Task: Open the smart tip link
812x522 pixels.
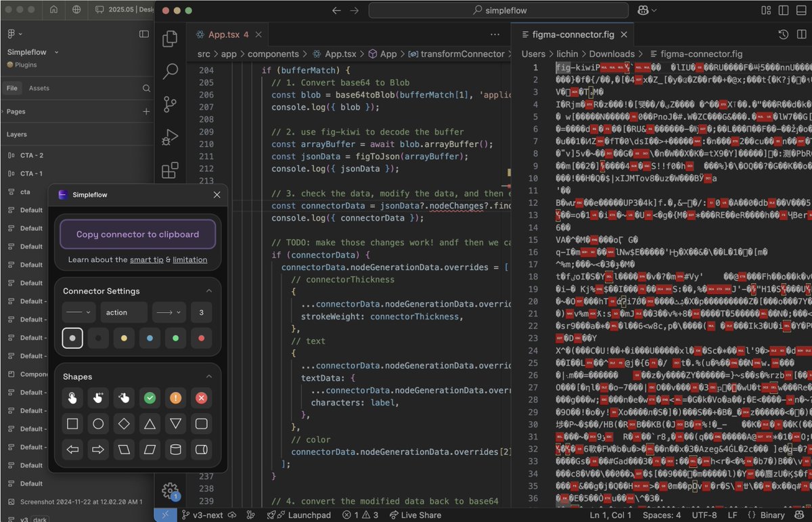Action: (147, 260)
